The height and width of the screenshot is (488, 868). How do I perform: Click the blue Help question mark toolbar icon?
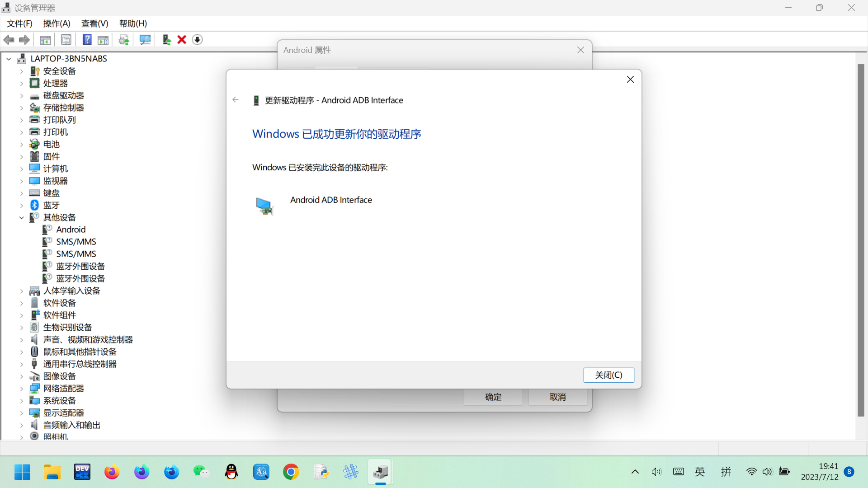click(87, 40)
